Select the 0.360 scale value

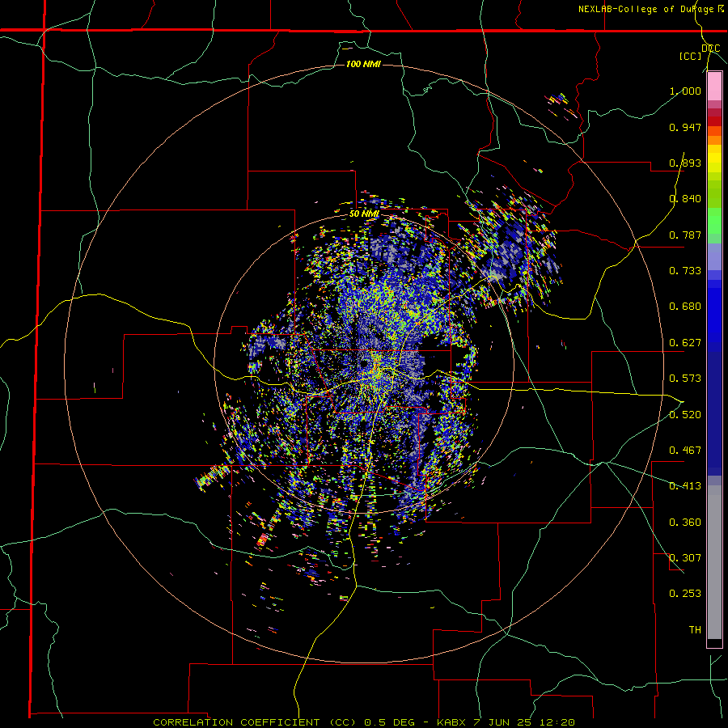tap(685, 523)
